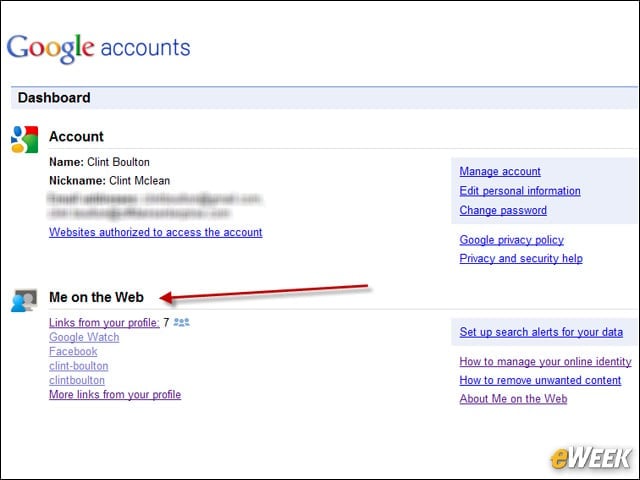Open the clint-boulton profile link
Viewport: 640px width, 480px height.
tap(78, 366)
